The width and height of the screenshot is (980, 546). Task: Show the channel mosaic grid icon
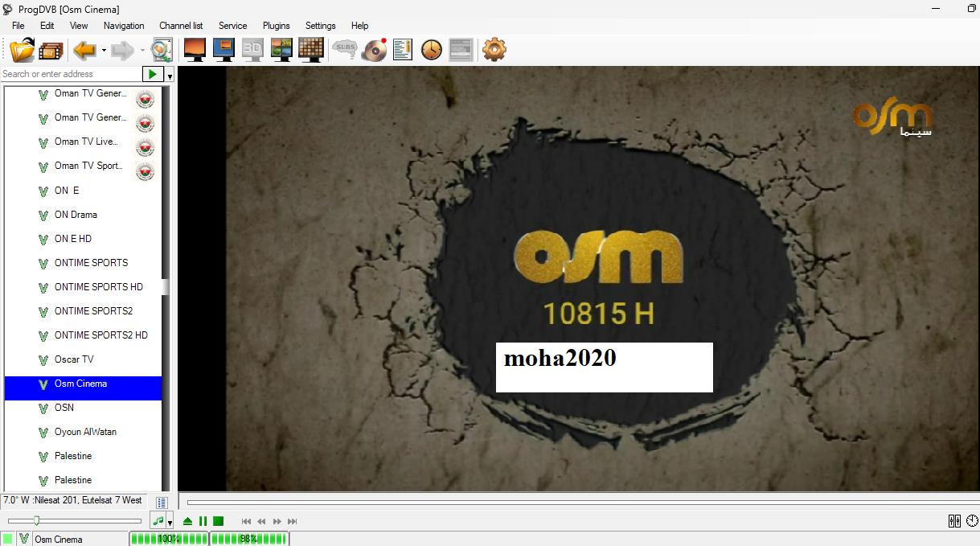310,50
